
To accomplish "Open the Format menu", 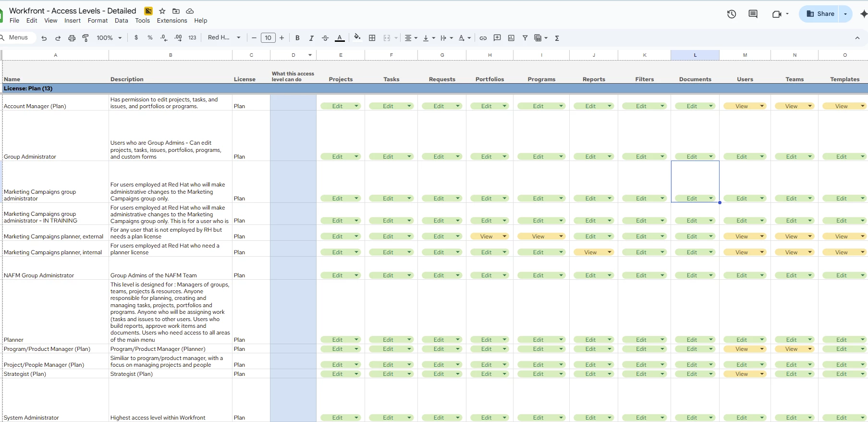I will tap(98, 21).
